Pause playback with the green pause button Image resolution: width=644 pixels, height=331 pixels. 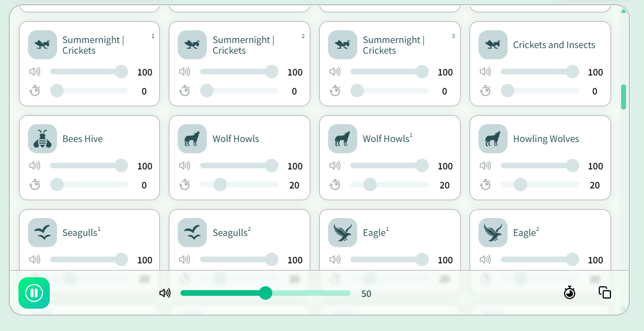click(34, 293)
